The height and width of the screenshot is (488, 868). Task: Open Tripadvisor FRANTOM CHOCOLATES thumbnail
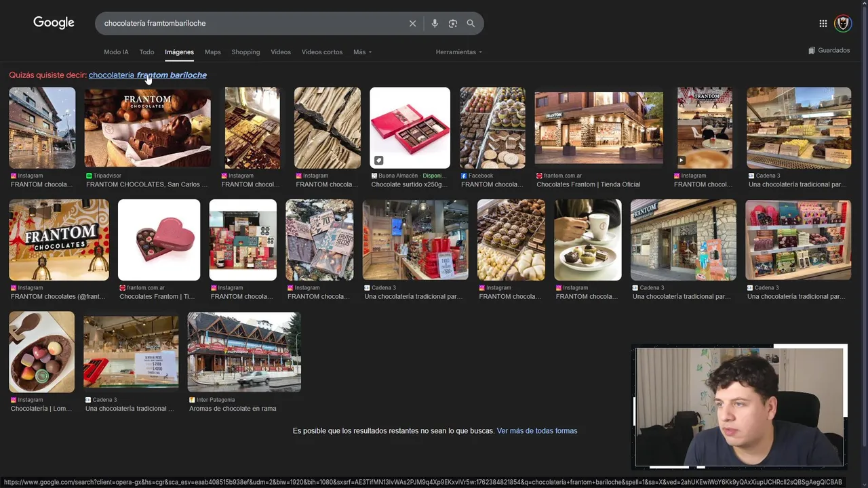pos(147,128)
